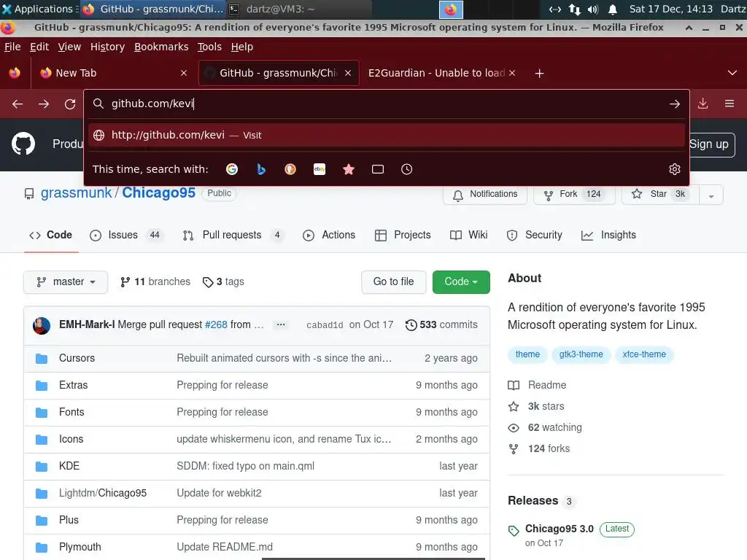Open the notification bell in system panel

point(613,9)
